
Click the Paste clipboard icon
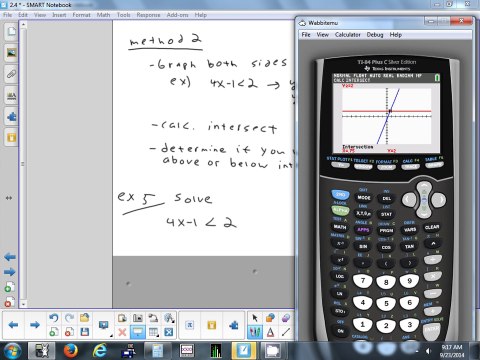coord(122,318)
